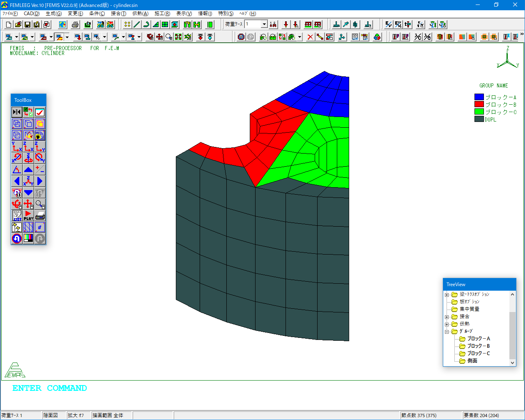Open the 生成(G) menu
Image resolution: width=525 pixels, height=420 pixels.
tap(53, 14)
